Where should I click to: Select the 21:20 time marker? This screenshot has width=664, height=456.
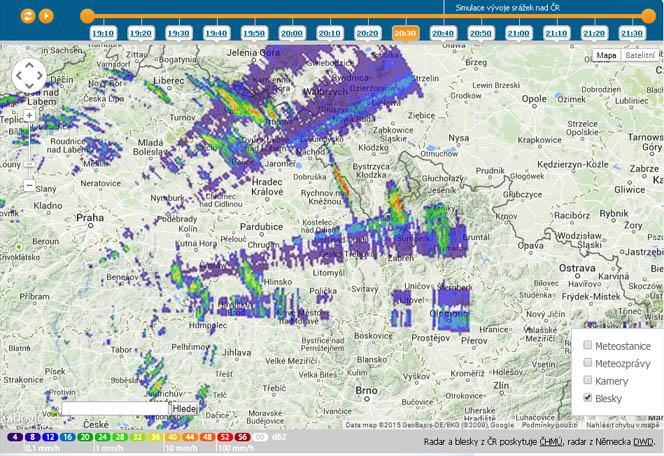point(594,33)
